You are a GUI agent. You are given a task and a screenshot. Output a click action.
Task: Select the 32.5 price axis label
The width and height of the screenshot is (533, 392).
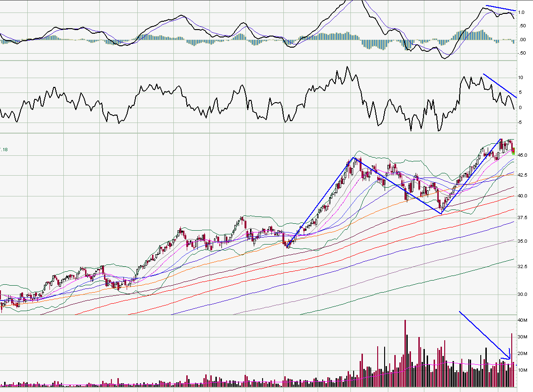coord(522,267)
